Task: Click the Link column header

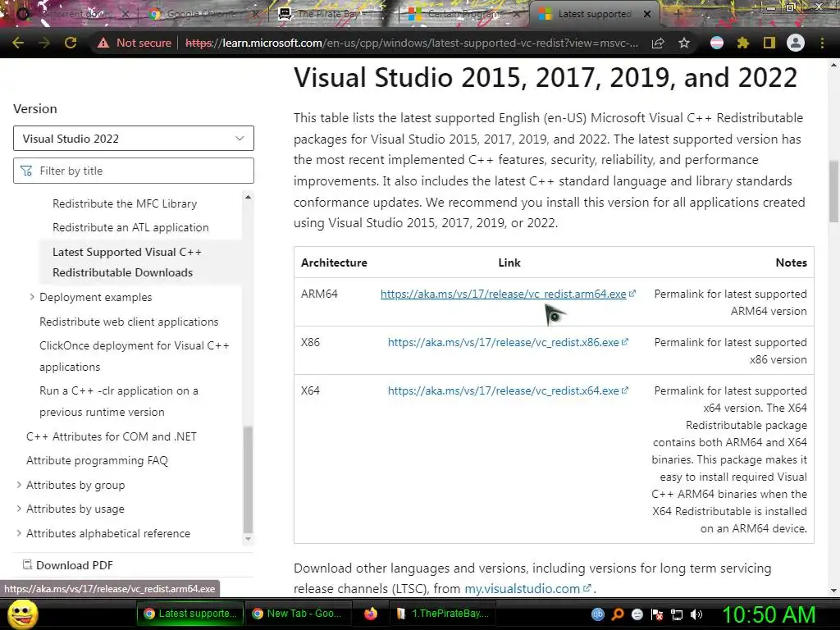Action: tap(509, 262)
